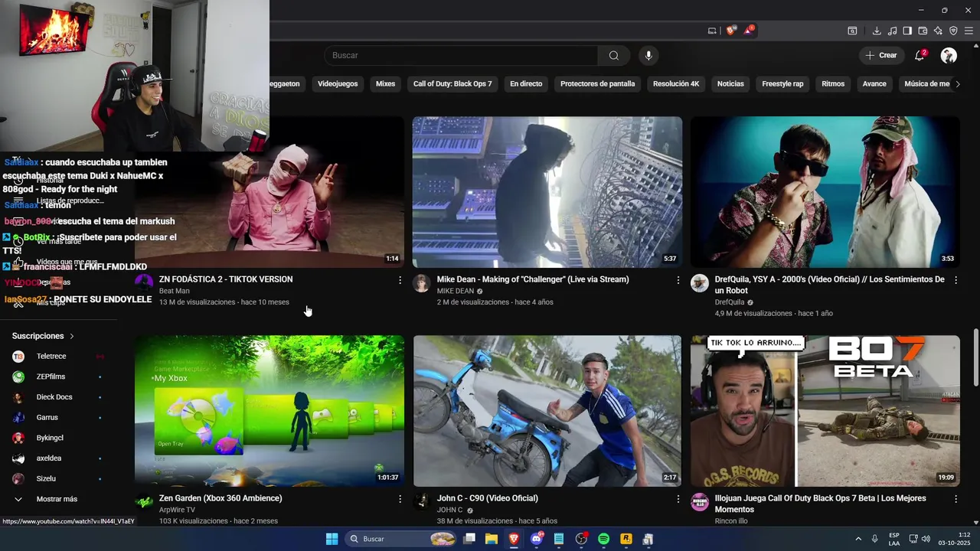The width and height of the screenshot is (980, 551).
Task: Open the Leo AI sparkle icon
Action: (x=938, y=31)
